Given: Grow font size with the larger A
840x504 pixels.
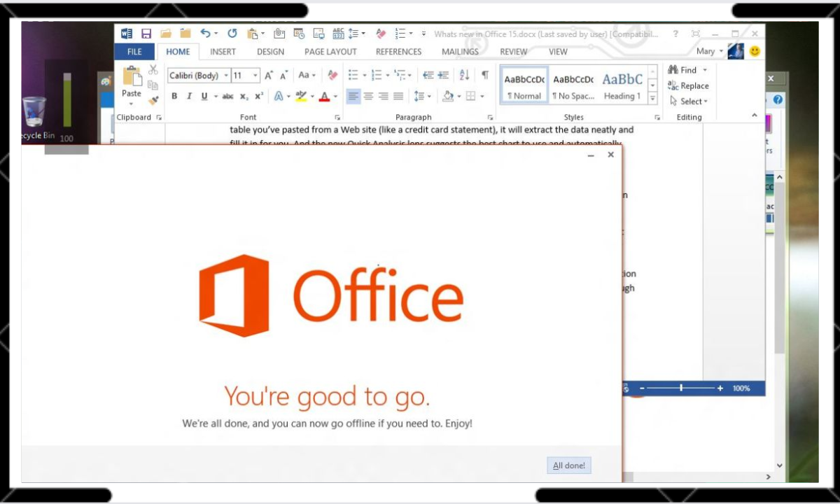Looking at the screenshot, I should (269, 75).
